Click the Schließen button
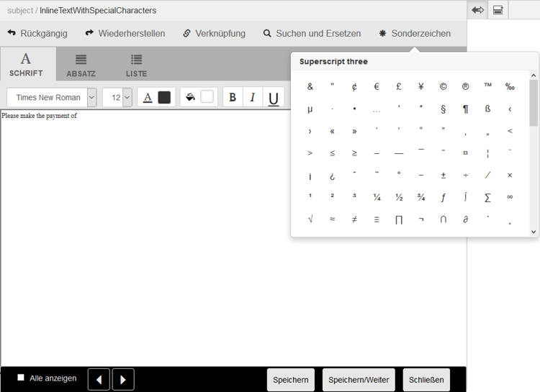Image resolution: width=540 pixels, height=392 pixels. tap(426, 380)
